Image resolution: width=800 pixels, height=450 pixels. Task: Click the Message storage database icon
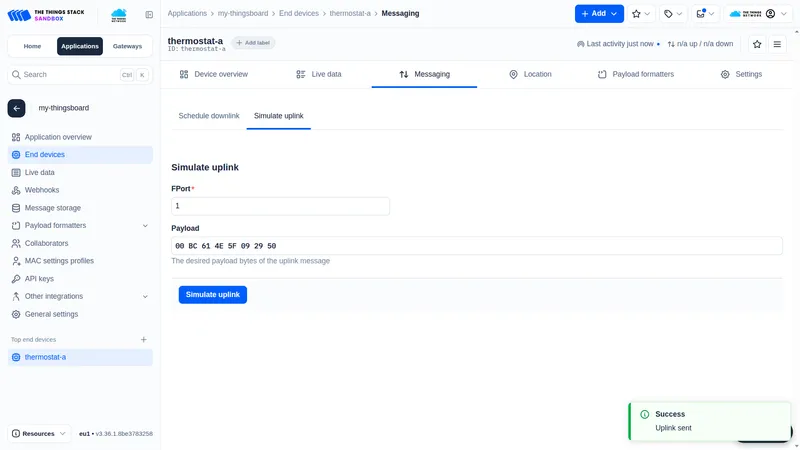point(16,208)
